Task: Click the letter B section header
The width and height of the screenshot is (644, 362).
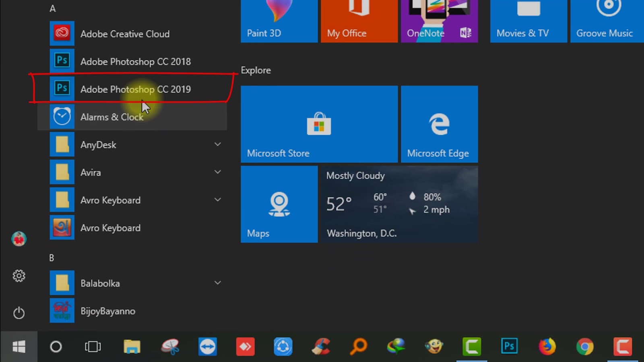Action: click(x=52, y=258)
